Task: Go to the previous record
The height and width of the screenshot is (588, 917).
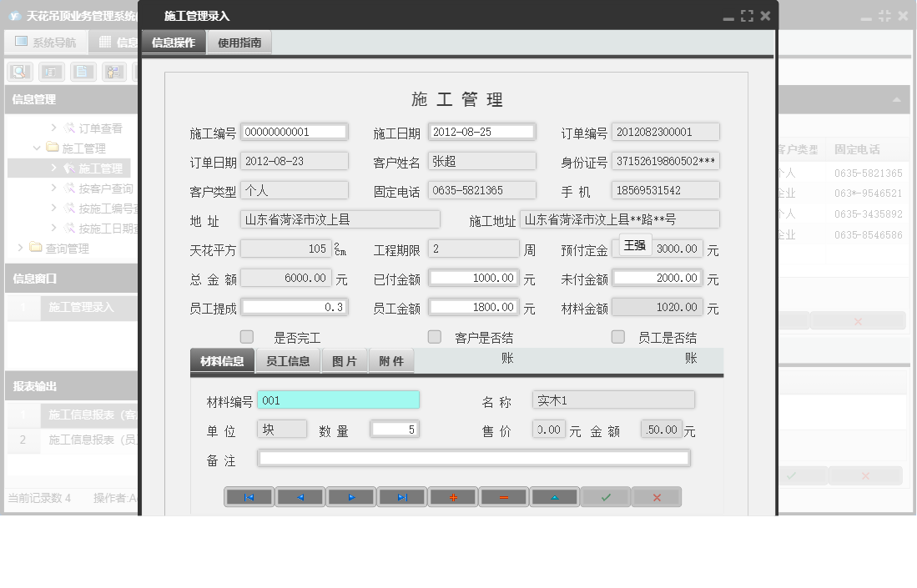Action: pos(300,496)
